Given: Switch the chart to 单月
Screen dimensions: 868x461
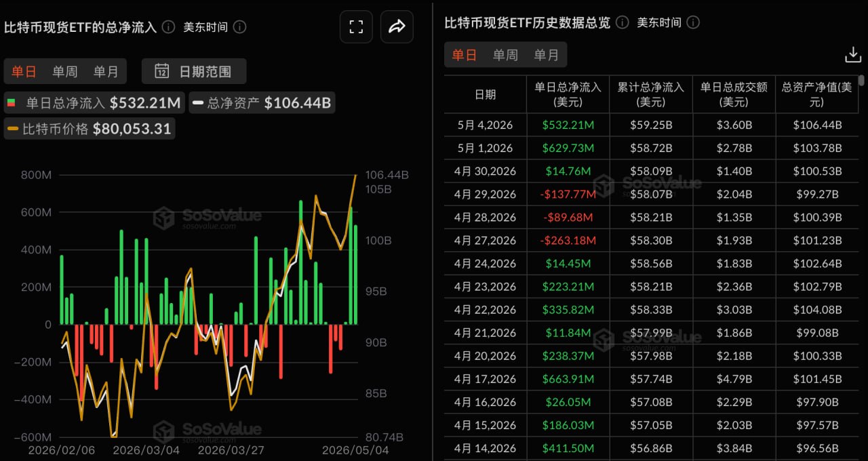Looking at the screenshot, I should point(106,71).
